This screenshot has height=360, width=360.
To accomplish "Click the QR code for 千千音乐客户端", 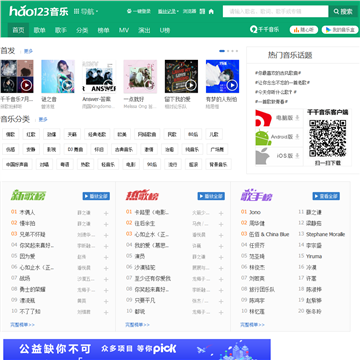I will pos(327,138).
